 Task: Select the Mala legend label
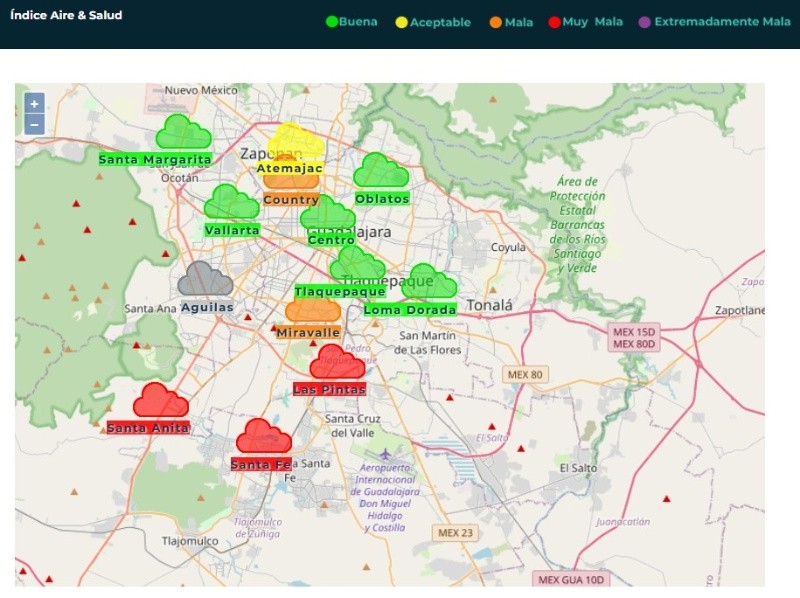pyautogui.click(x=519, y=22)
